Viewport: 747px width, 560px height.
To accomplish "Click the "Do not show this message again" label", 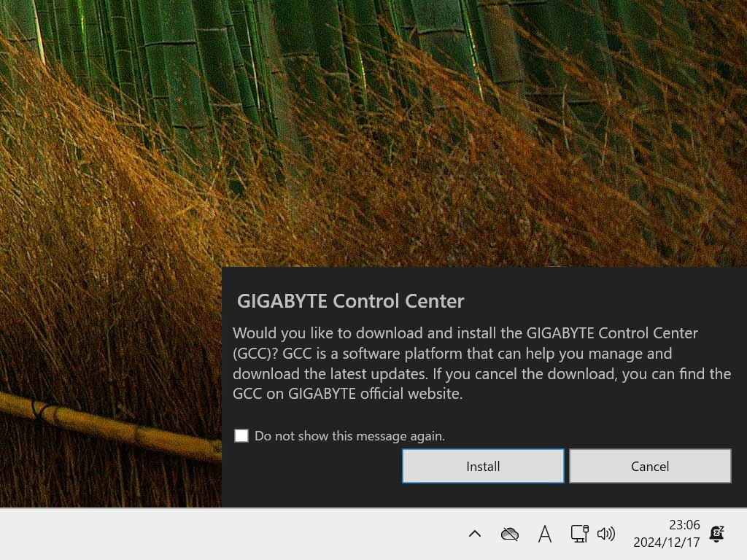I will [x=349, y=436].
